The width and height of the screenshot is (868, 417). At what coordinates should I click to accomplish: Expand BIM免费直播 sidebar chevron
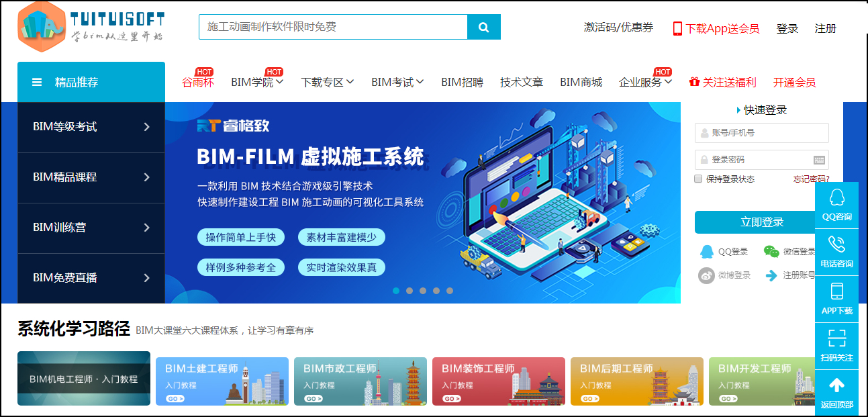tap(146, 278)
